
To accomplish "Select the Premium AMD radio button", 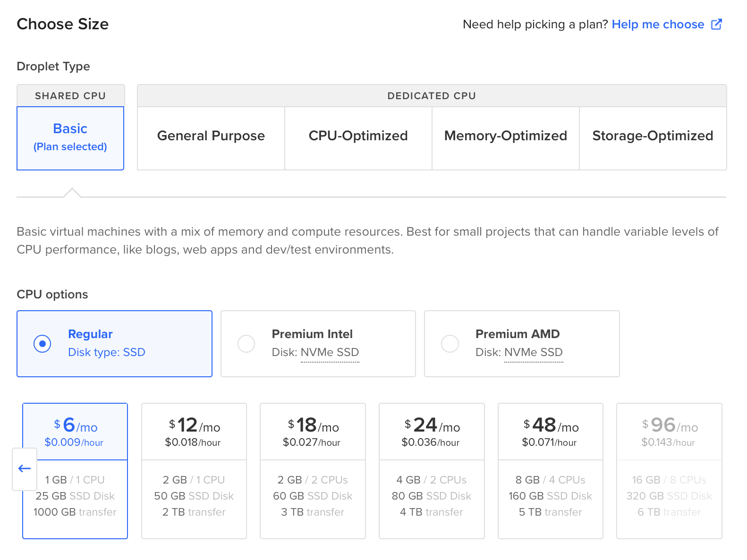I will coord(450,344).
